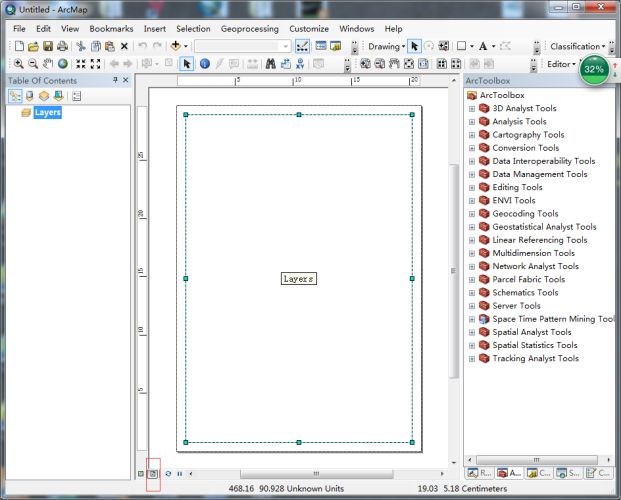This screenshot has height=500, width=621.
Task: Expand the Cartography Tools toolbox
Action: 472,135
